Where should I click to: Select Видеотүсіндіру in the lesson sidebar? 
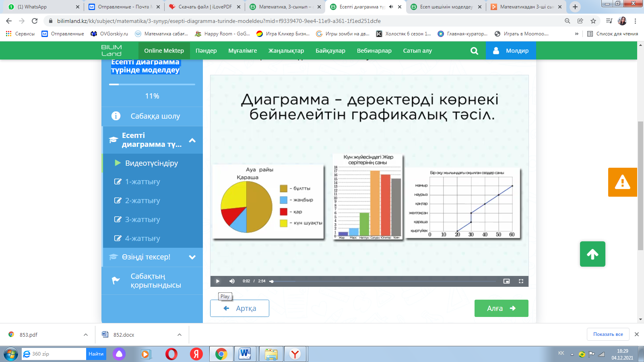click(x=152, y=163)
